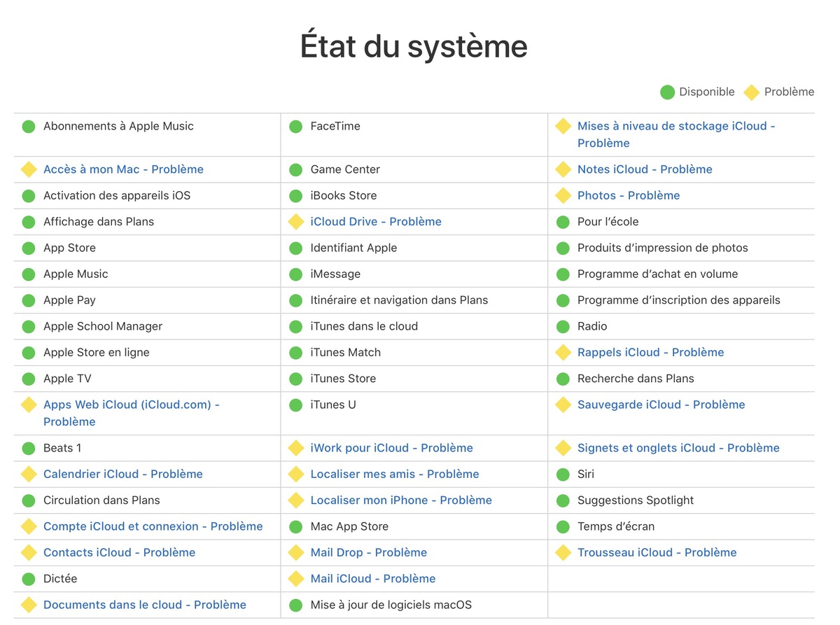Open the iWork pour iCloud problem link
Screen dimensions: 840x625
coord(391,448)
